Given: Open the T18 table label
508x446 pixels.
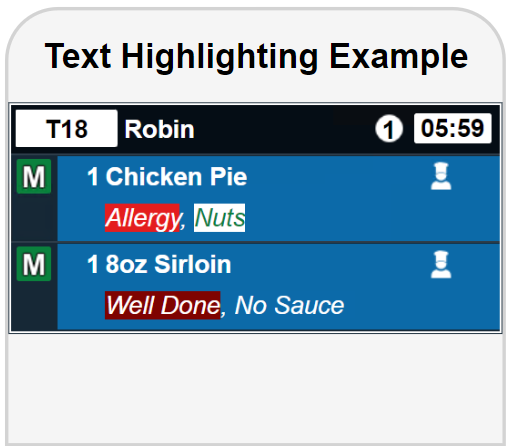Looking at the screenshot, I should [67, 128].
